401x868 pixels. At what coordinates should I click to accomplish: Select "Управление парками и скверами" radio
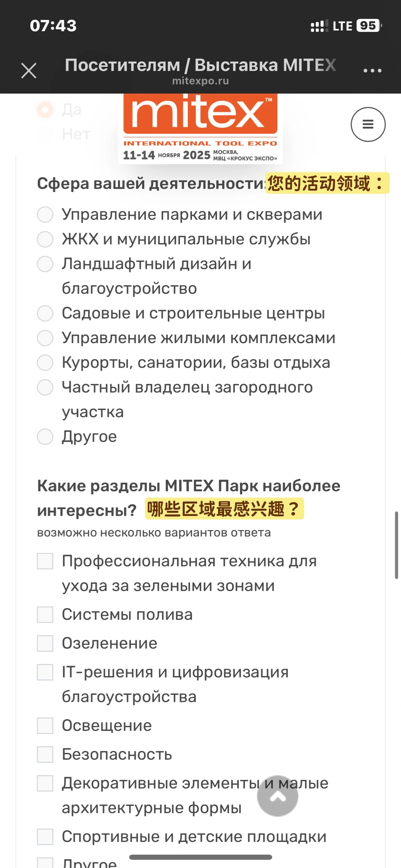(x=45, y=215)
